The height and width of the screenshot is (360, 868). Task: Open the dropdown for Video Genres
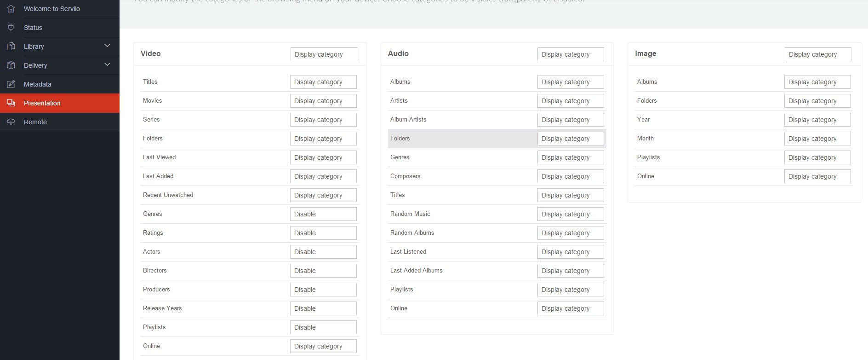tap(323, 214)
